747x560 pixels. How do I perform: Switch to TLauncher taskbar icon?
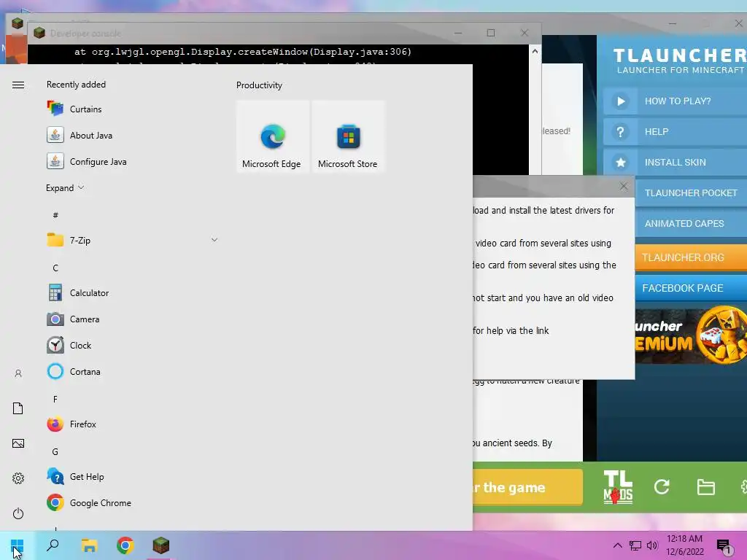[x=161, y=545]
